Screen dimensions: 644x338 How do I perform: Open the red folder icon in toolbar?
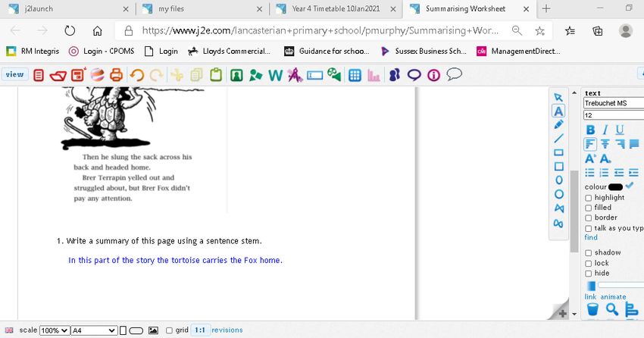(x=58, y=75)
